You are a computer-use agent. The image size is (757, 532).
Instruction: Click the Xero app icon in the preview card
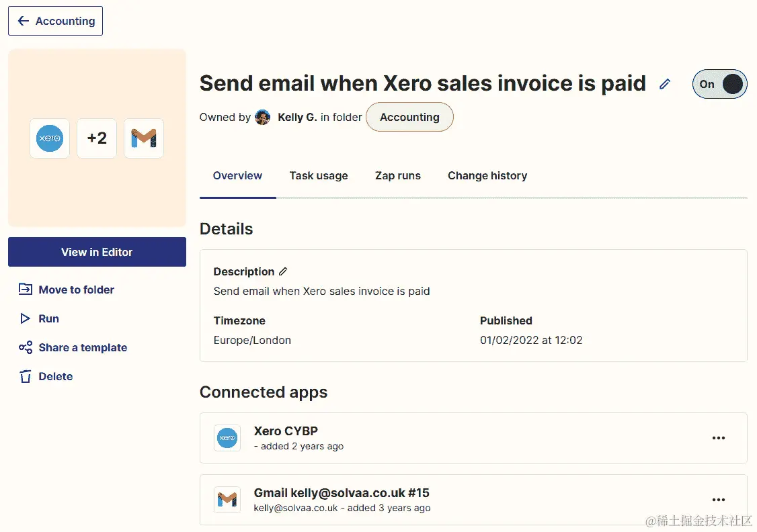coord(50,138)
